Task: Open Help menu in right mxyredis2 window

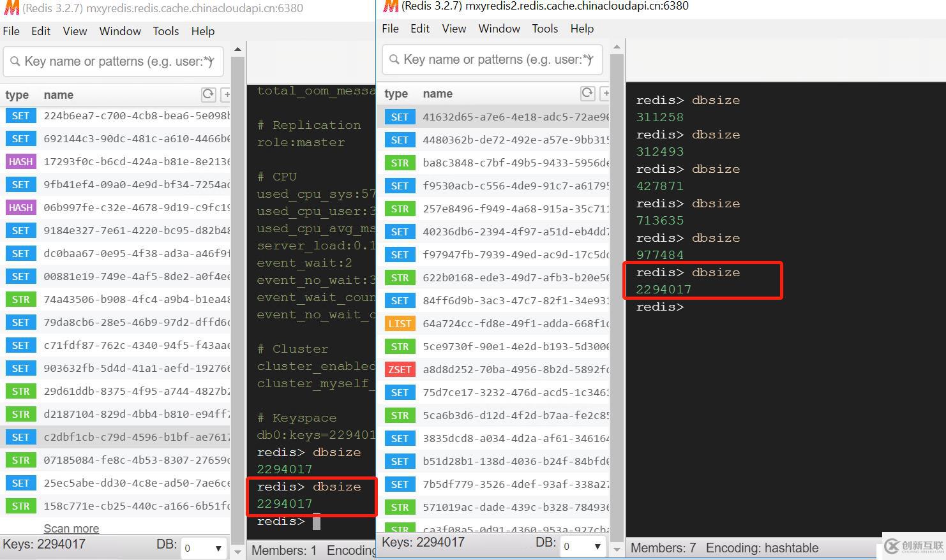Action: [x=582, y=28]
